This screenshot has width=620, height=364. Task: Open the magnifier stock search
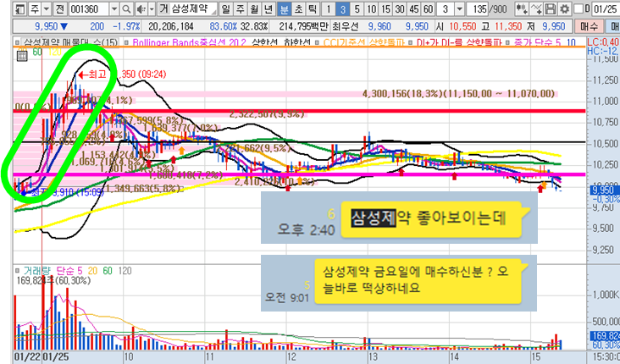[126, 8]
